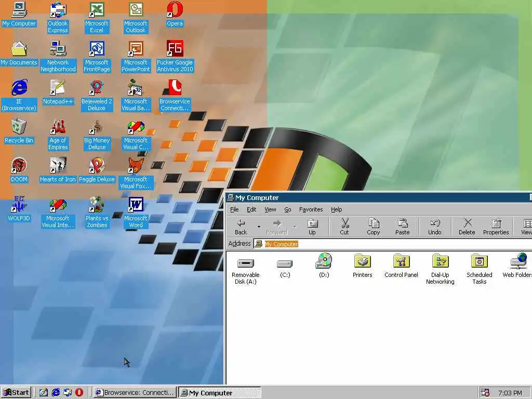Click the Properties toolbar button
532x399 pixels.
pyautogui.click(x=496, y=227)
